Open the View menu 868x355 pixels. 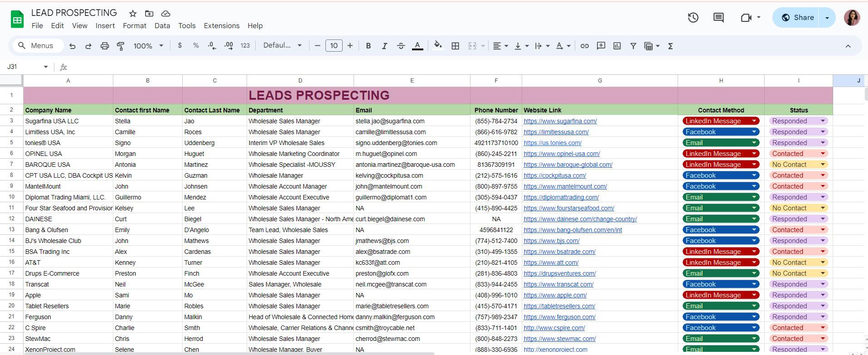click(x=80, y=26)
